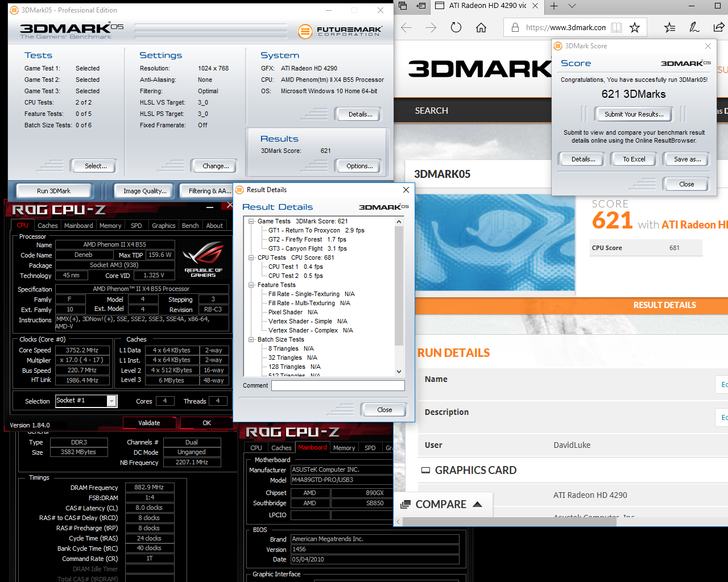Screen dimensions: 728x582
Task: Minimize the ROG CPU-Z window
Action: 210,207
